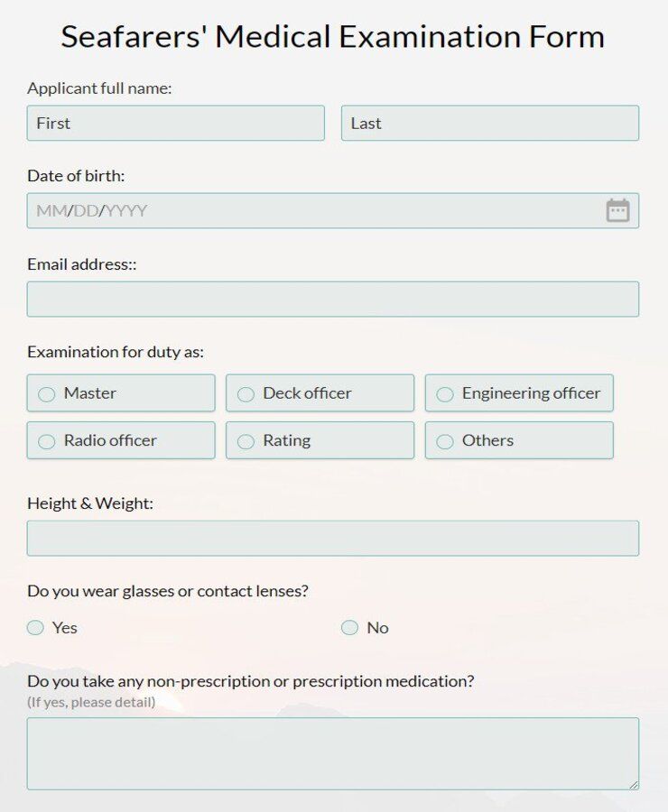Click the medication detail text area
Screen dimensions: 668x812
[x=332, y=752]
